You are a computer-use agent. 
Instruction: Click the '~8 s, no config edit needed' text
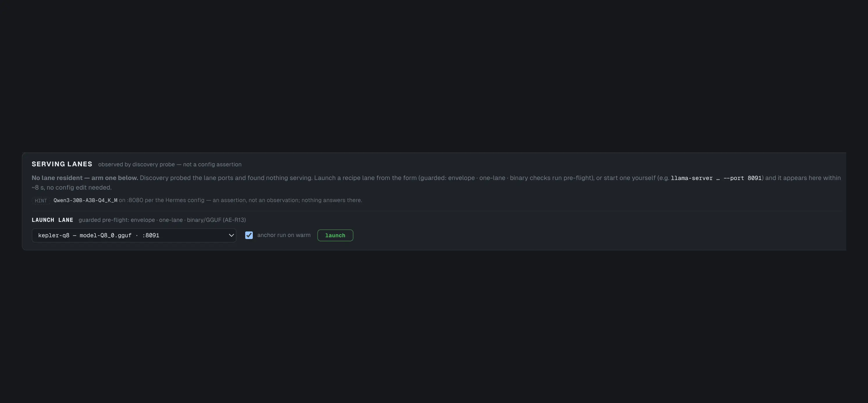coord(72,187)
